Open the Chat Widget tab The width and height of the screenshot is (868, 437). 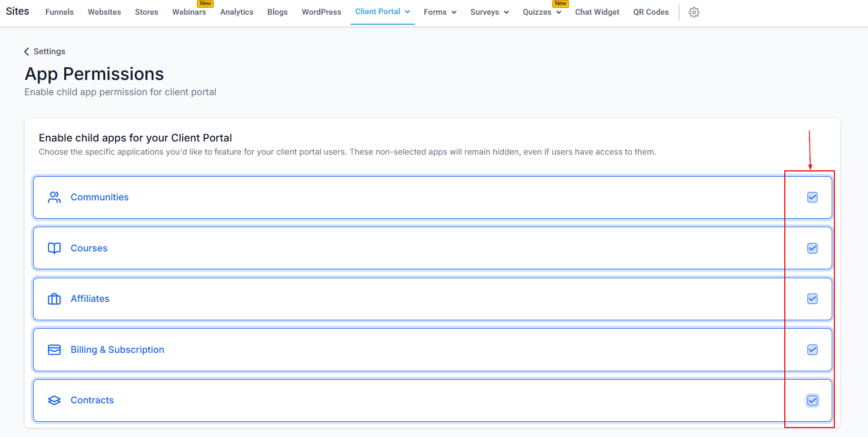(597, 12)
